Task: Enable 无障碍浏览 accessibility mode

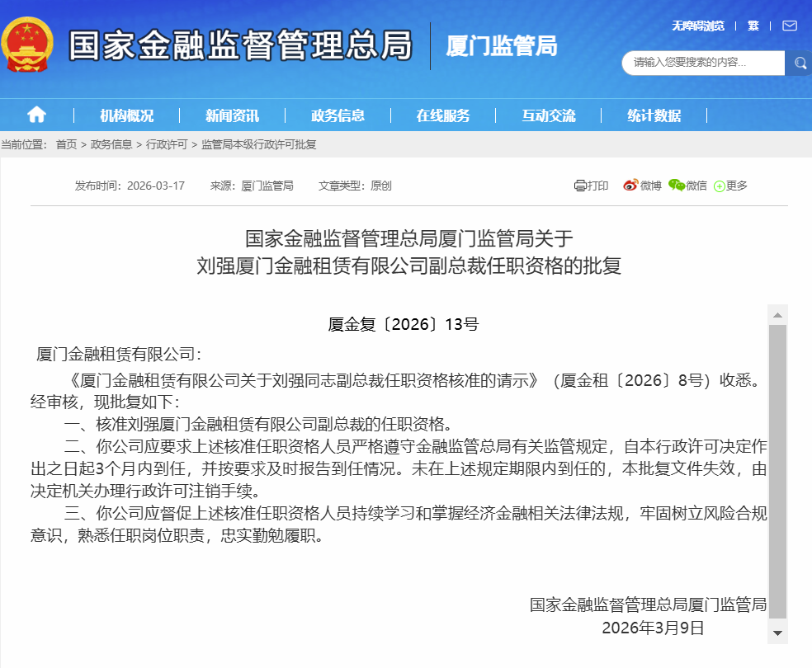Action: [697, 26]
